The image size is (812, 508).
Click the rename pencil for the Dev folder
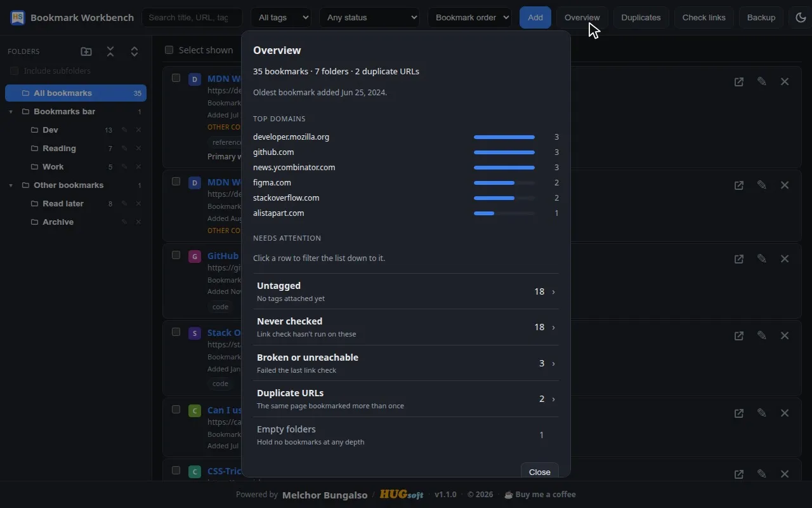click(x=124, y=130)
